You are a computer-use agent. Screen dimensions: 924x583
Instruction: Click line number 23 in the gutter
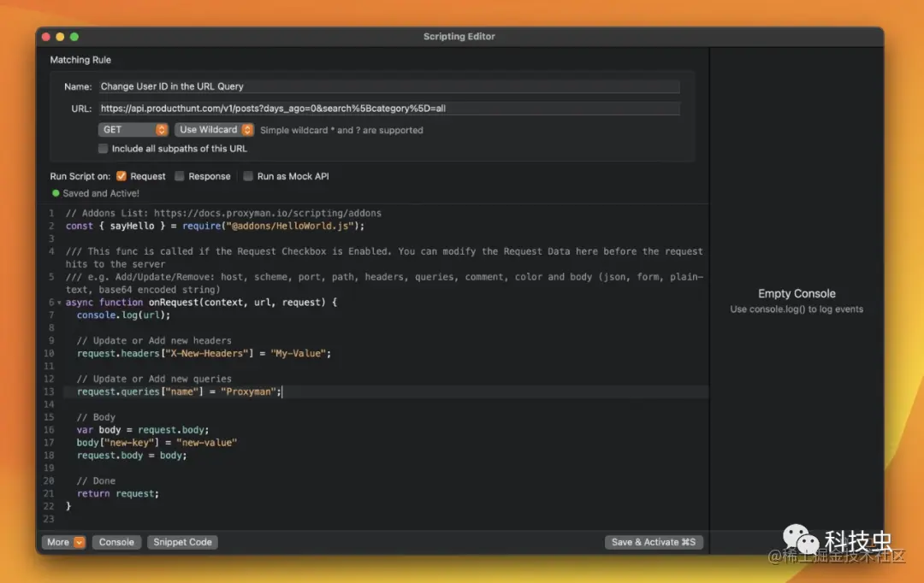[48, 520]
